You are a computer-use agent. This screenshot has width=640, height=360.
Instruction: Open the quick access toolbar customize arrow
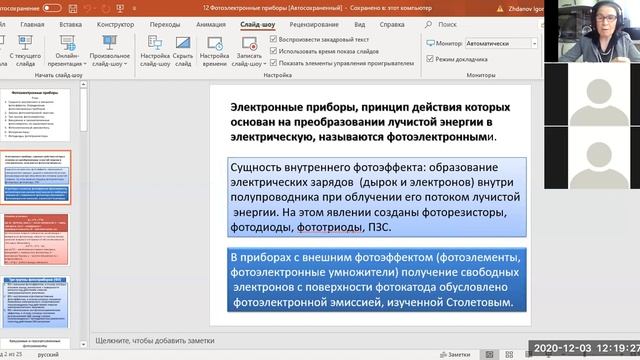(x=134, y=8)
